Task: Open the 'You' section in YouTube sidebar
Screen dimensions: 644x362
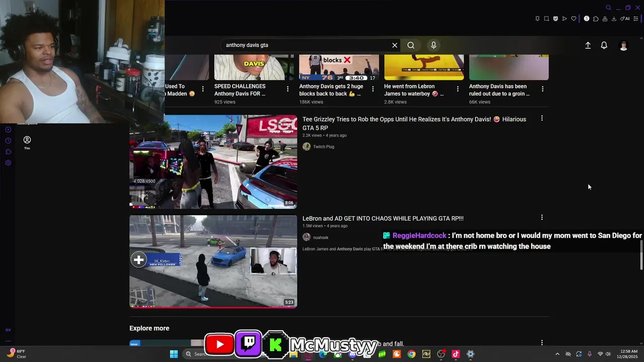Action: (x=27, y=142)
